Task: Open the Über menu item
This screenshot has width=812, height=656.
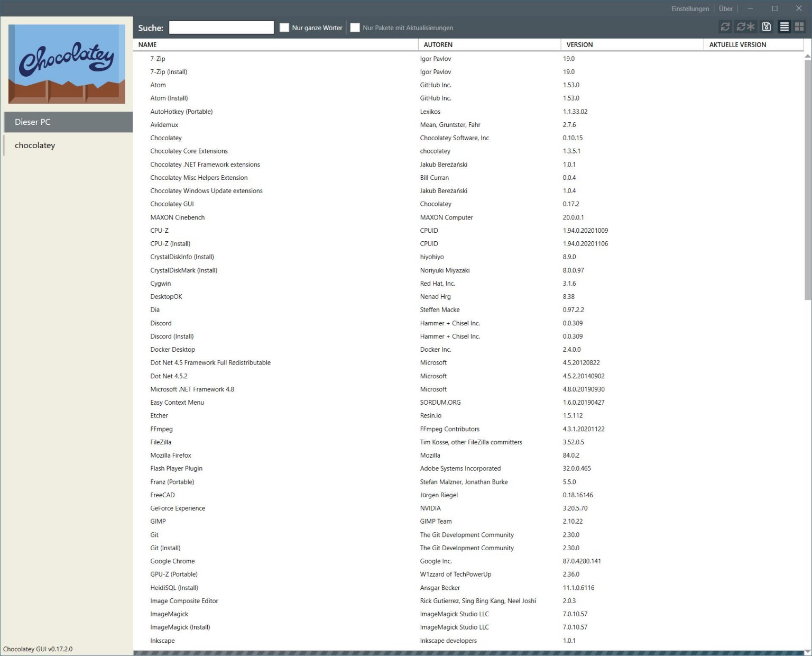Action: click(725, 8)
